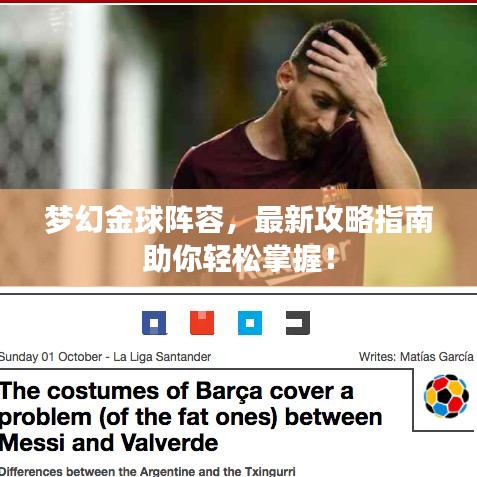Share via the light blue Twitter icon

coord(250,323)
